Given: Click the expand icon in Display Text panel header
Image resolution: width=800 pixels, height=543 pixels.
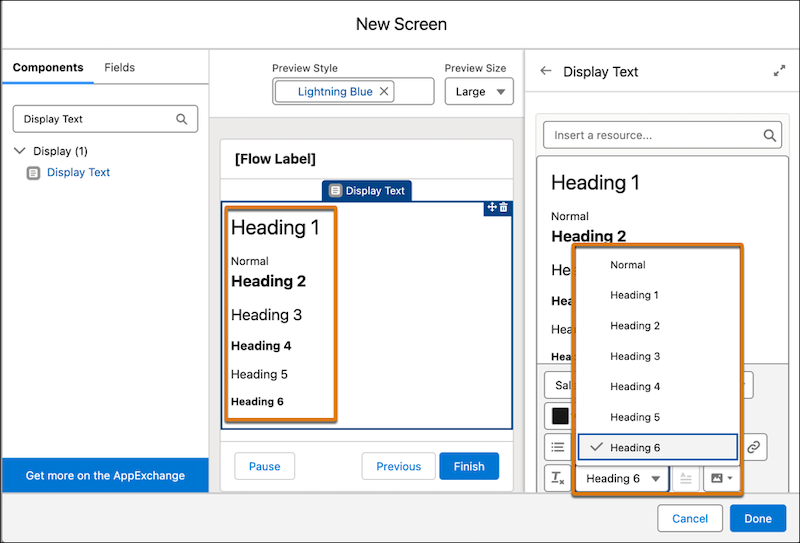Looking at the screenshot, I should [x=779, y=71].
